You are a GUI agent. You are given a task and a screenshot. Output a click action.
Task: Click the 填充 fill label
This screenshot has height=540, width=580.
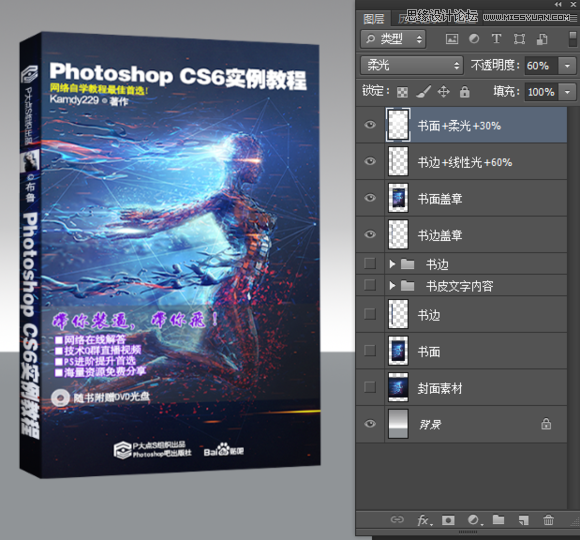506,91
